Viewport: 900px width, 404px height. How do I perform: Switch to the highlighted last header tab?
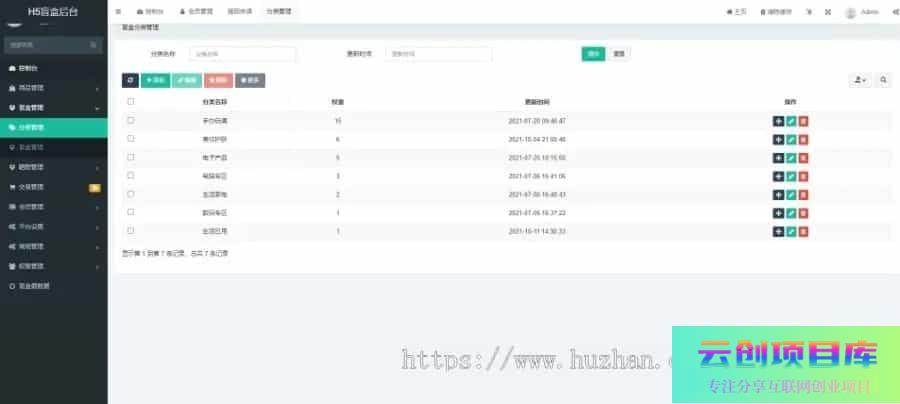(x=279, y=12)
